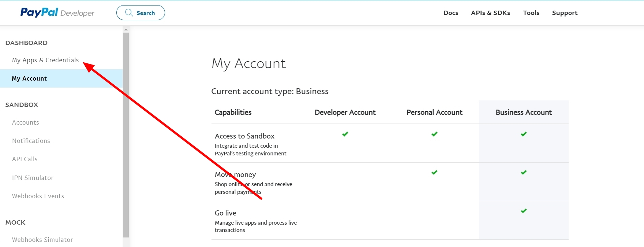The width and height of the screenshot is (644, 247).
Task: Click the My Account page heading
Action: click(x=248, y=64)
